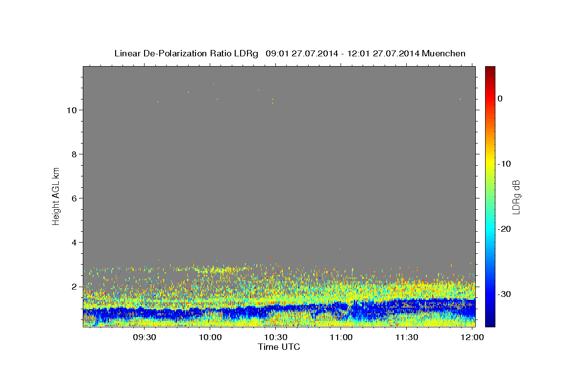
Task: Click the date range '09:01 27.07.2014' in title
Action: pyautogui.click(x=301, y=53)
